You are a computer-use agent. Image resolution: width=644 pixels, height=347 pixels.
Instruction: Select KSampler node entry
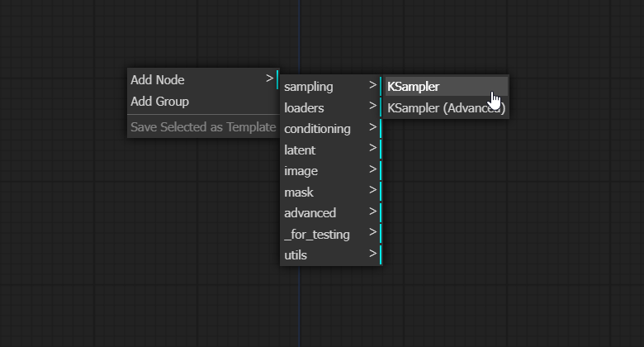point(447,87)
